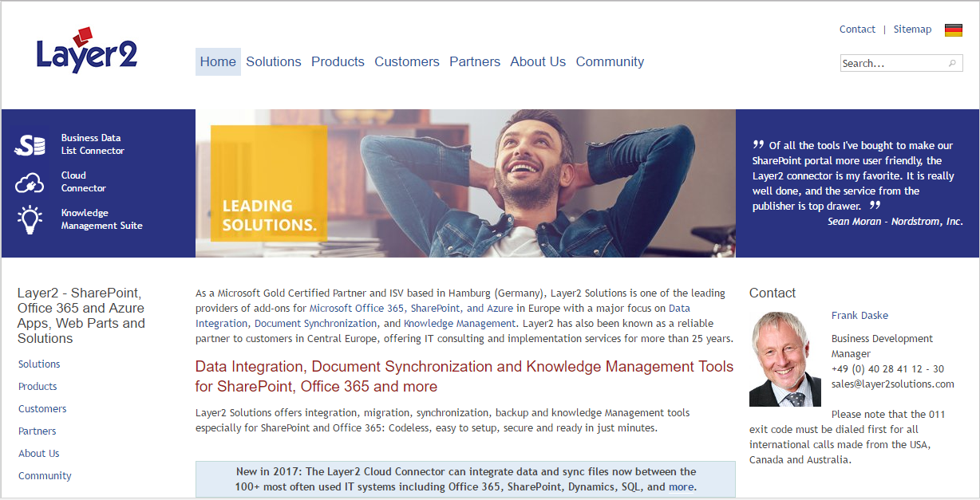Screen dimensions: 980x500
Task: Go to Products in the top menu
Action: 338,61
